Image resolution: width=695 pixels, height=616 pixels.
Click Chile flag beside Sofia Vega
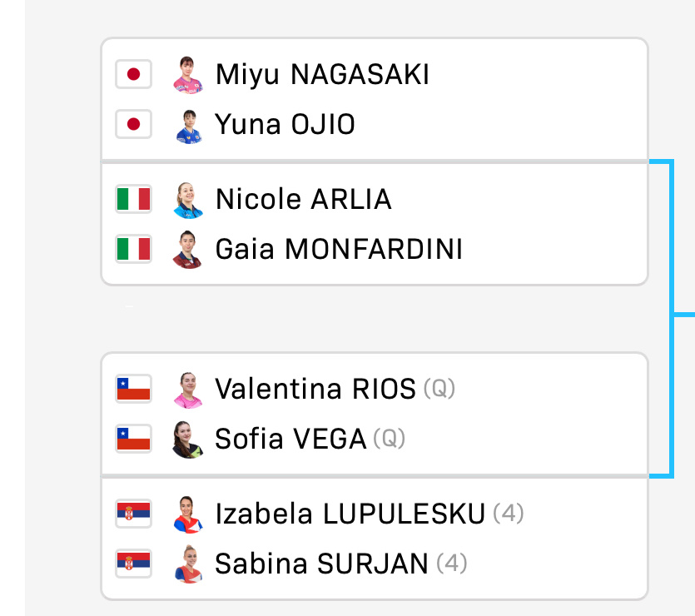pos(133,439)
